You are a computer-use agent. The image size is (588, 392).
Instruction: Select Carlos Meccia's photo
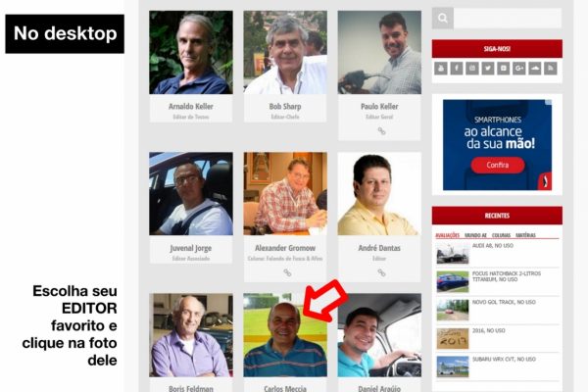[285, 335]
